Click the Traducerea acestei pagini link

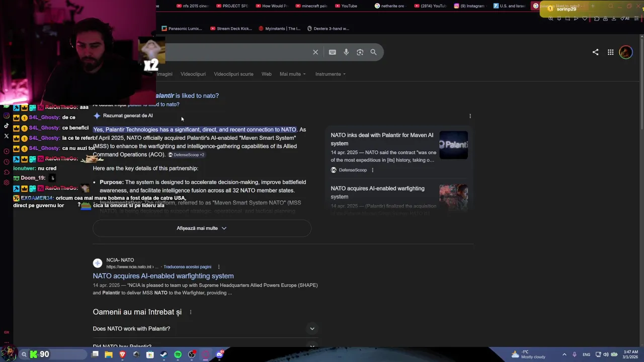click(187, 267)
